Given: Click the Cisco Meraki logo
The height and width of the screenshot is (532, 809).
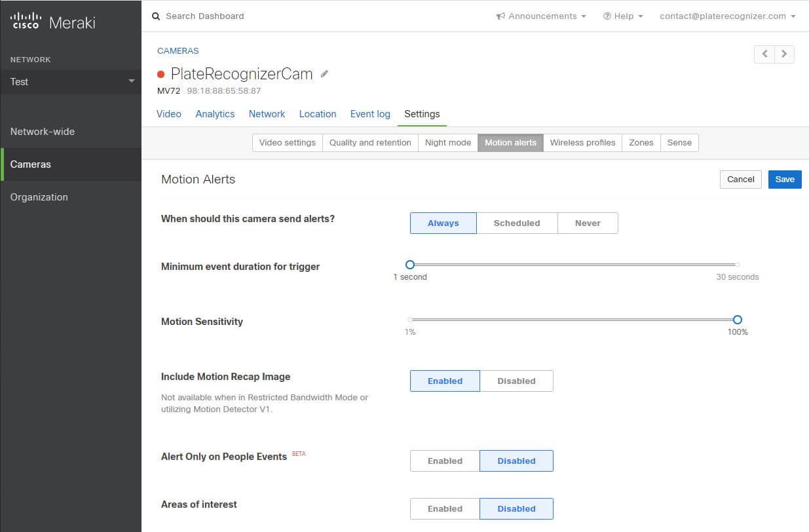Looking at the screenshot, I should tap(53, 22).
